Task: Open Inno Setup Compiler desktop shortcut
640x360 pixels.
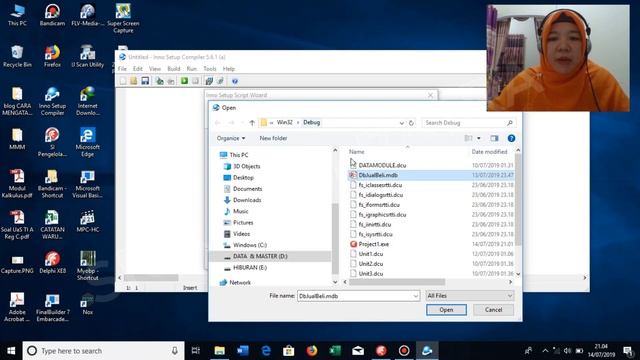Action: [x=52, y=101]
